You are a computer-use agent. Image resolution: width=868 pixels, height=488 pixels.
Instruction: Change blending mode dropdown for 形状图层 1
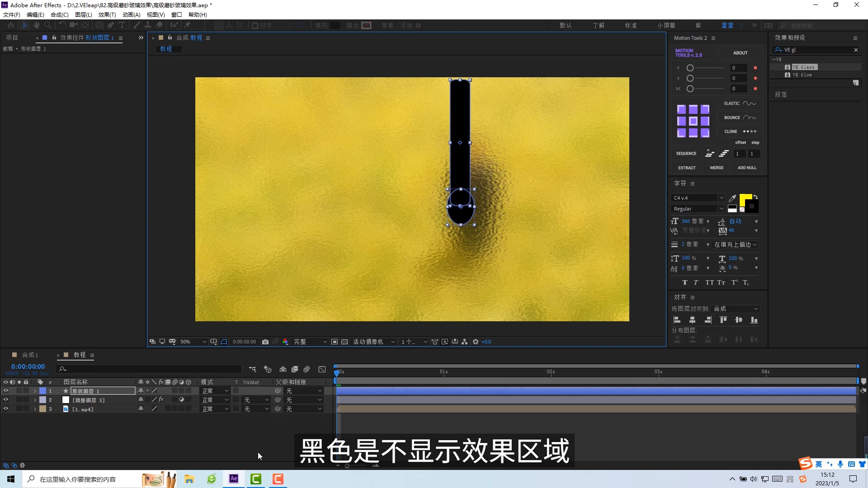tap(215, 391)
